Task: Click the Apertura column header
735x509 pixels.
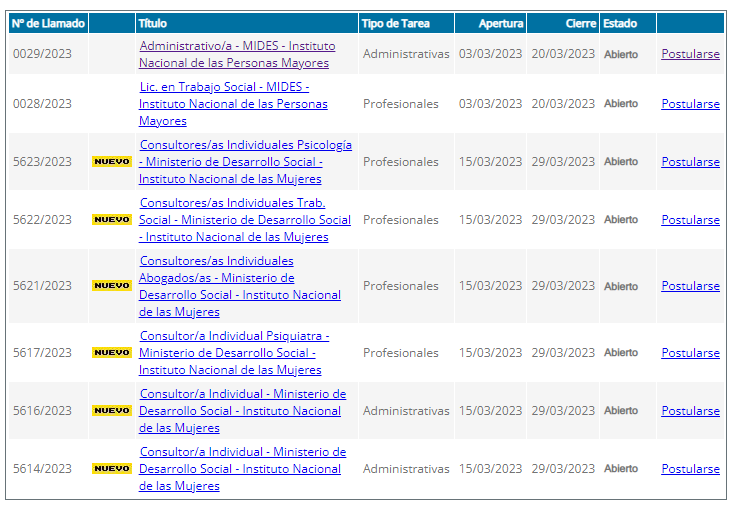Action: click(490, 23)
